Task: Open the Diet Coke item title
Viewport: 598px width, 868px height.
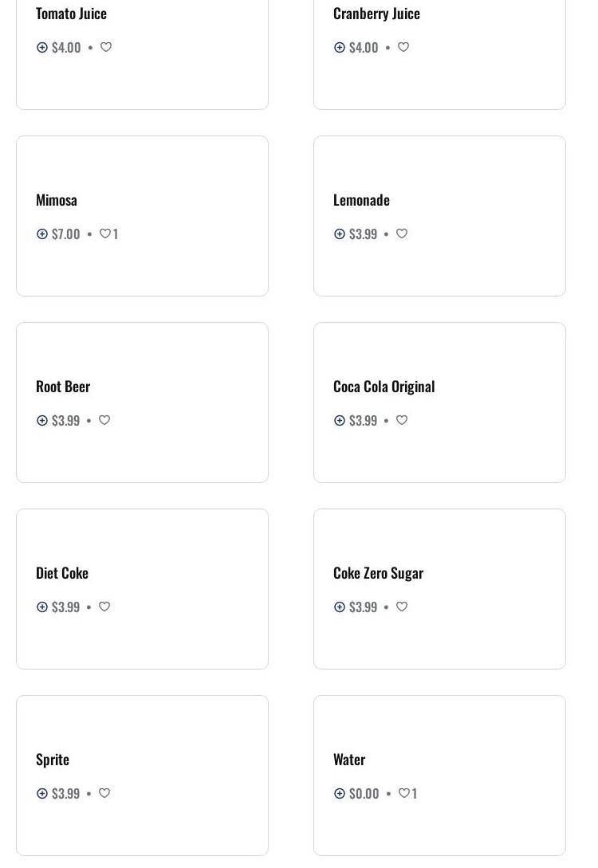Action: click(62, 572)
